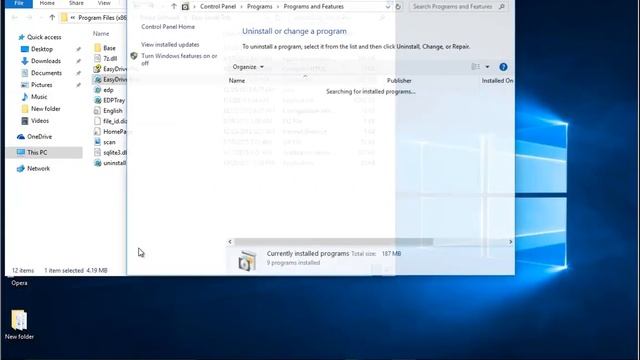Open the File tab in File Explorer
Image resolution: width=640 pixels, height=360 pixels.
click(19, 3)
